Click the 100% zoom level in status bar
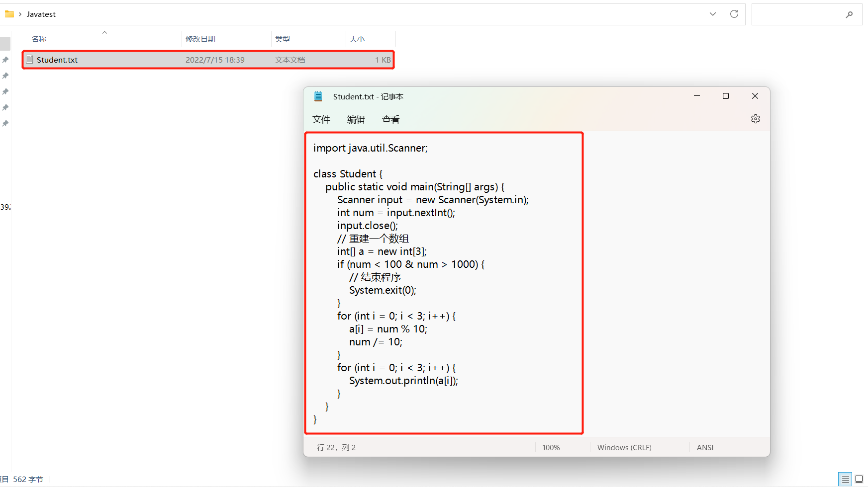This screenshot has width=868, height=487. click(x=551, y=447)
